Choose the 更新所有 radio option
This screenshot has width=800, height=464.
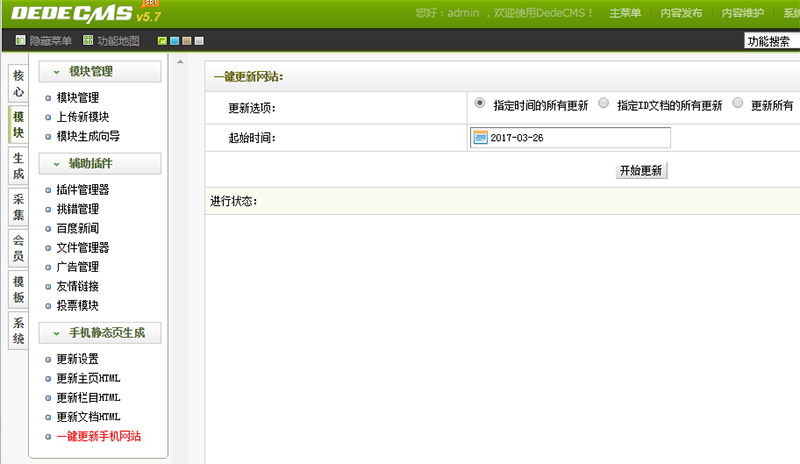738,103
